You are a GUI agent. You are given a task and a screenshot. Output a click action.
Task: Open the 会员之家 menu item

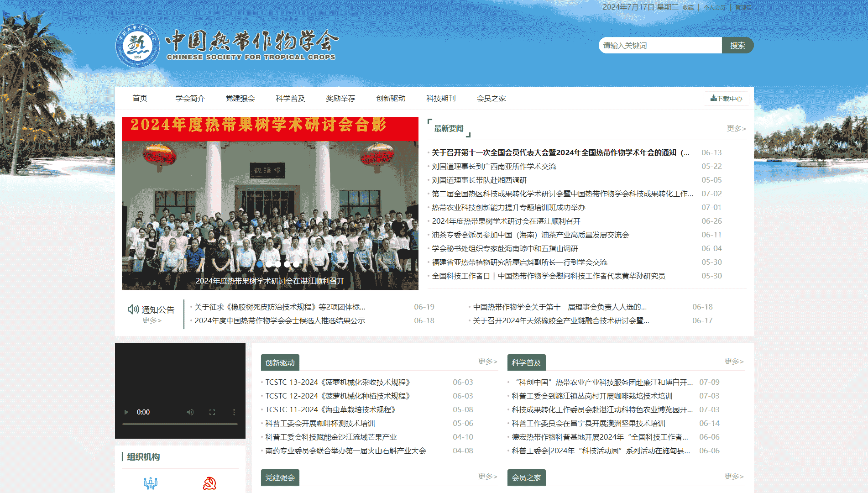pyautogui.click(x=492, y=99)
